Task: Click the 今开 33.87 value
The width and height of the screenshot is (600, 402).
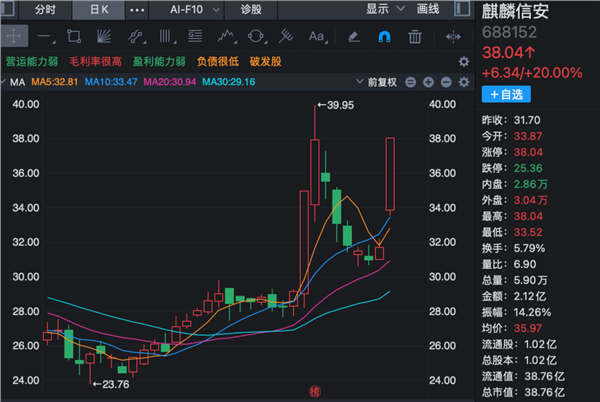Action: (x=528, y=136)
